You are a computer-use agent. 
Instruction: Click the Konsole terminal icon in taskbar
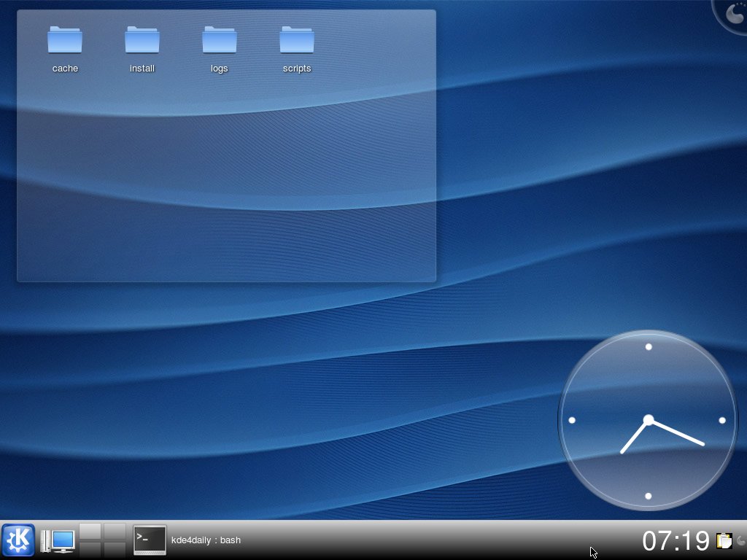point(150,540)
